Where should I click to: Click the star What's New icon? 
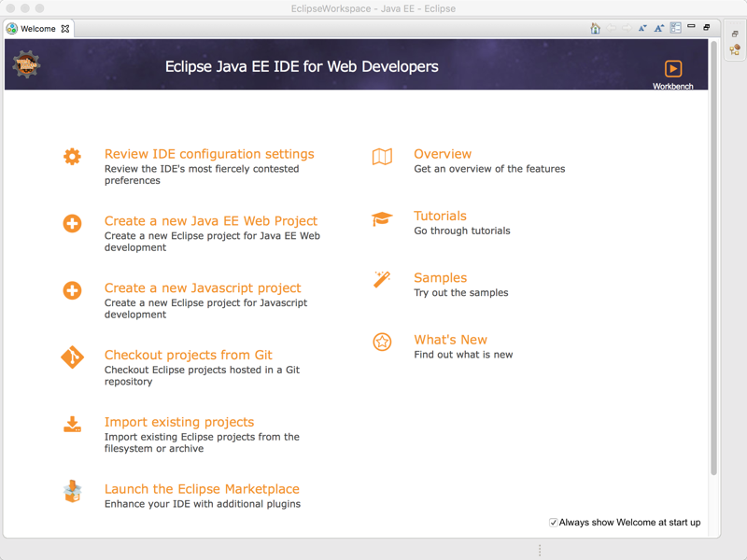pos(382,342)
